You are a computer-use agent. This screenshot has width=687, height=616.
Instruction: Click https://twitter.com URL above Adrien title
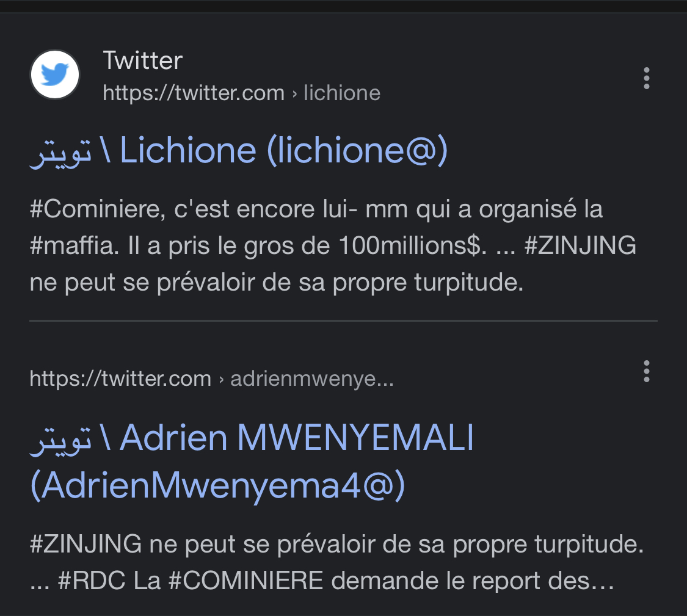120,379
